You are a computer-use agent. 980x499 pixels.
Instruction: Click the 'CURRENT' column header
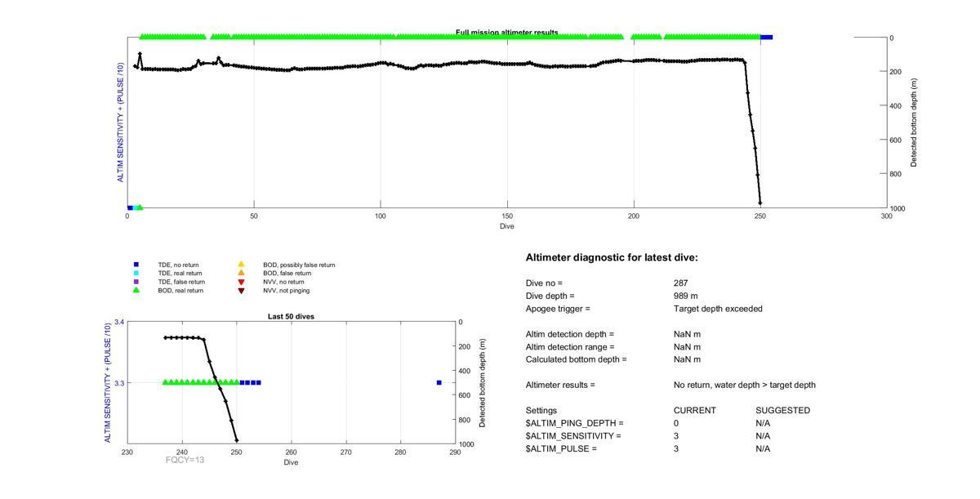[x=694, y=410]
